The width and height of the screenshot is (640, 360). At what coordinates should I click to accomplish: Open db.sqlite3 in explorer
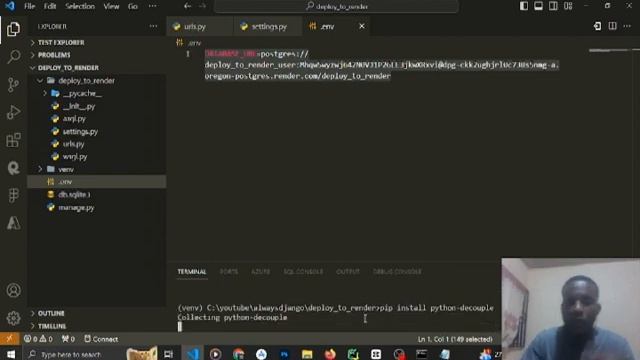point(97,195)
